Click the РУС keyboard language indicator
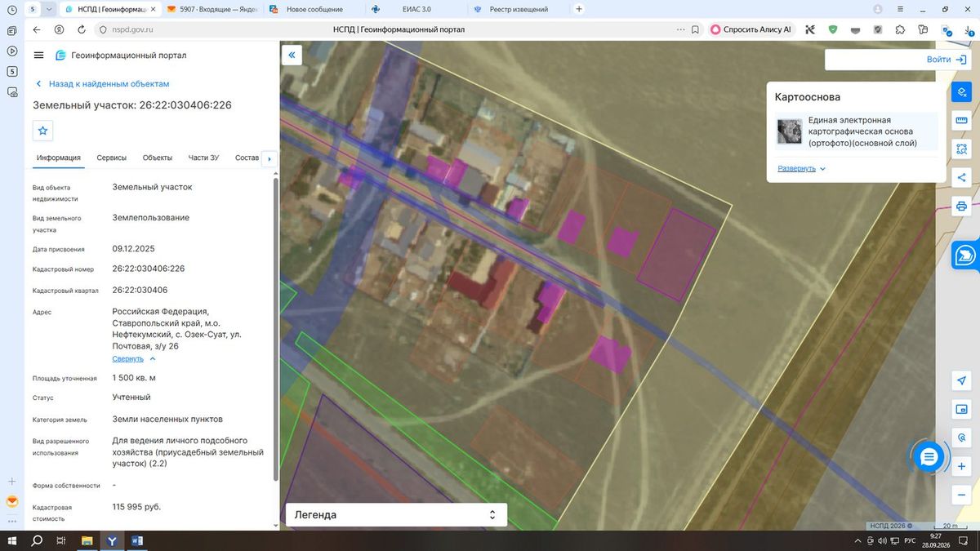 pyautogui.click(x=909, y=541)
